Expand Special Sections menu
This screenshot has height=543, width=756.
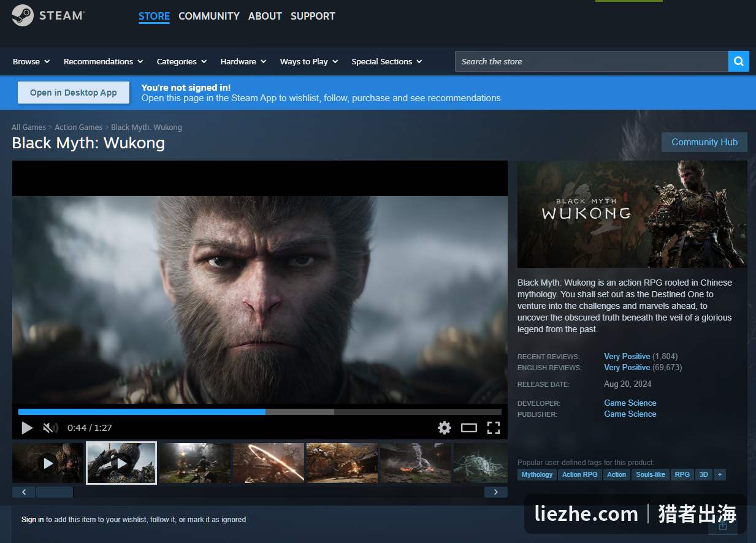pyautogui.click(x=387, y=61)
